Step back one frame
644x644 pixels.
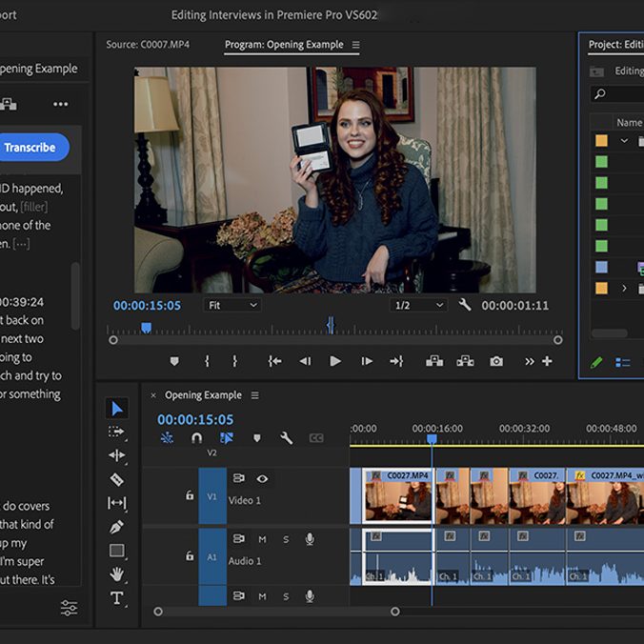coord(305,361)
